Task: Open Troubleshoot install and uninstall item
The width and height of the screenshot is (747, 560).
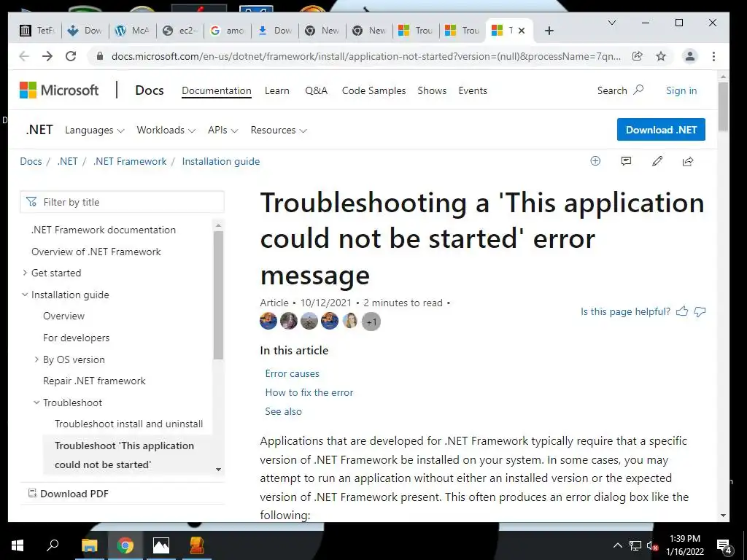Action: 128,424
